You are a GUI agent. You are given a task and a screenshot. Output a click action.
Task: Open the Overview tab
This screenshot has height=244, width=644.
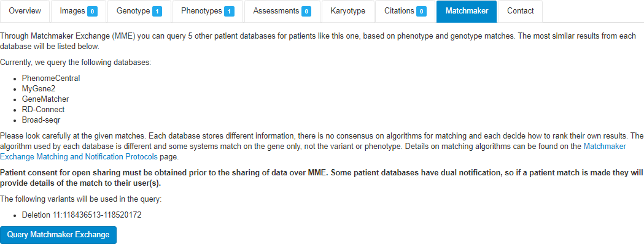pos(25,11)
